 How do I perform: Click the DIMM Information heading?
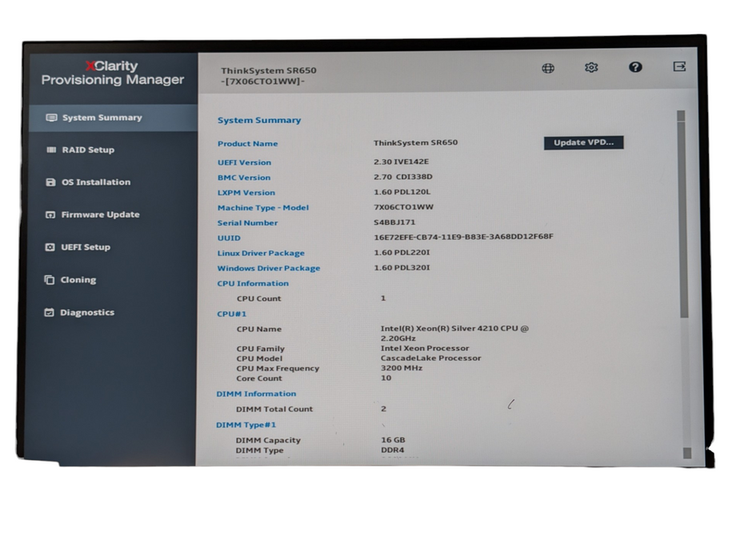pos(256,394)
